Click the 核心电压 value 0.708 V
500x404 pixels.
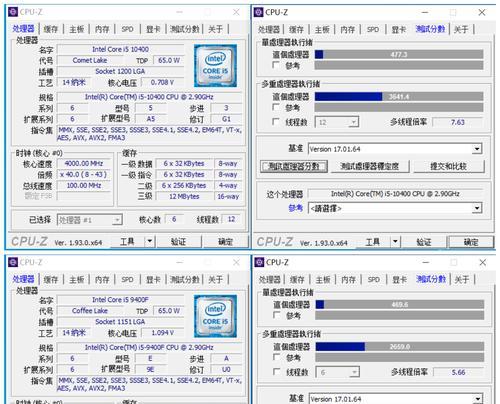tap(162, 82)
